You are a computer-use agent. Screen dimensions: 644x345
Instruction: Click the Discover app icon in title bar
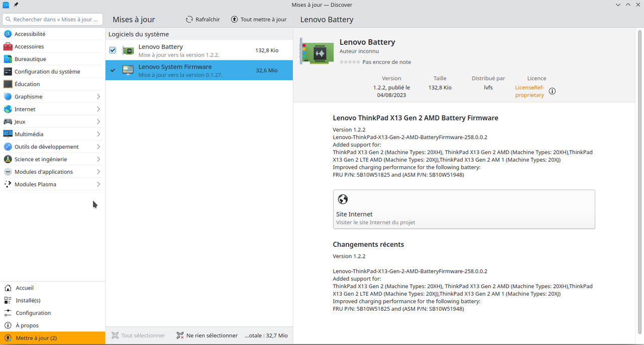coord(6,5)
